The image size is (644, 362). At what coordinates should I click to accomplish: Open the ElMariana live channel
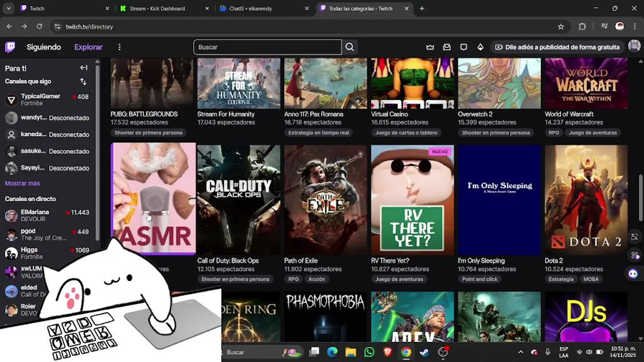tap(47, 216)
